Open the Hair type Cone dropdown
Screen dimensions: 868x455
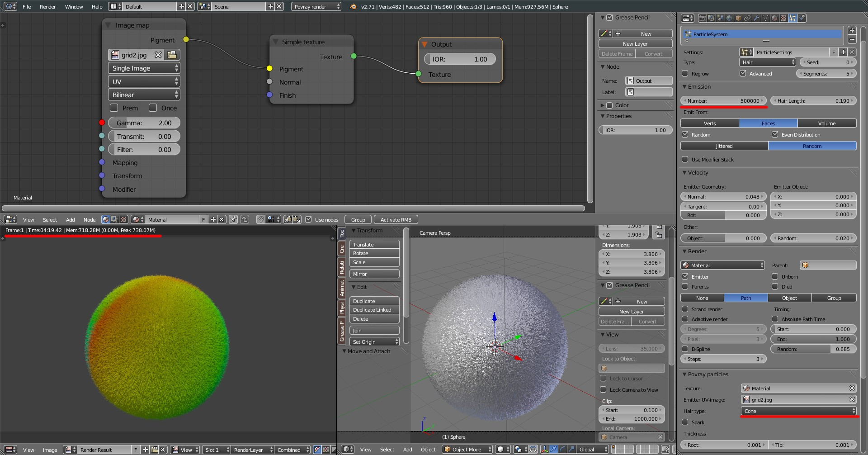[x=798, y=411]
